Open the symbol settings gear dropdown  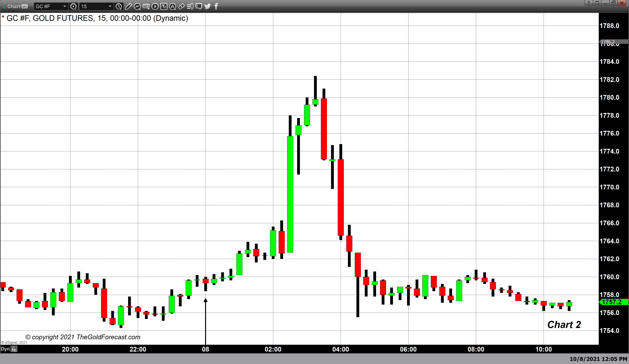73,7
